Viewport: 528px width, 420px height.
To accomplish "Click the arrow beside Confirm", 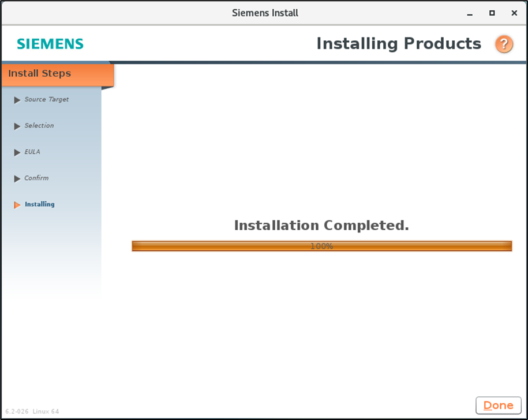I will point(17,179).
